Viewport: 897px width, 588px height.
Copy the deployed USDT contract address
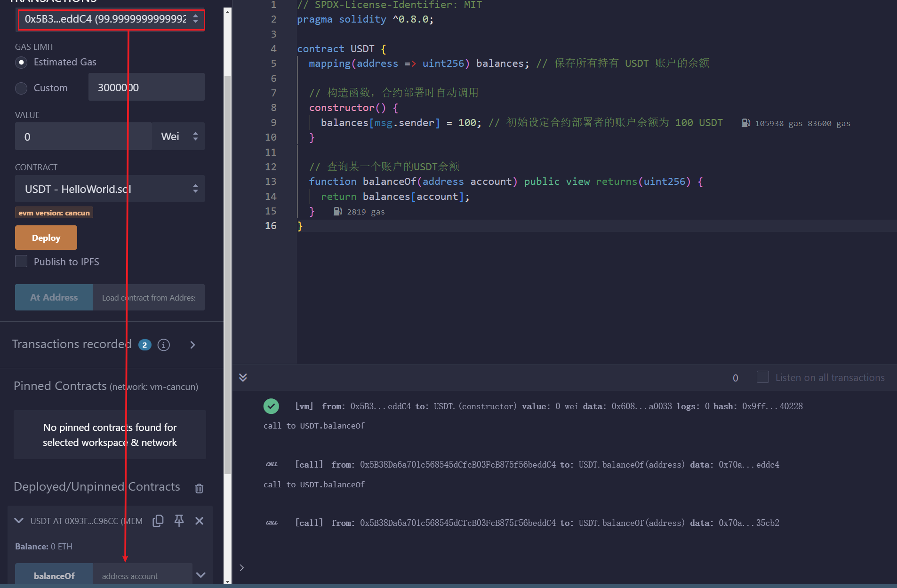[x=158, y=521]
